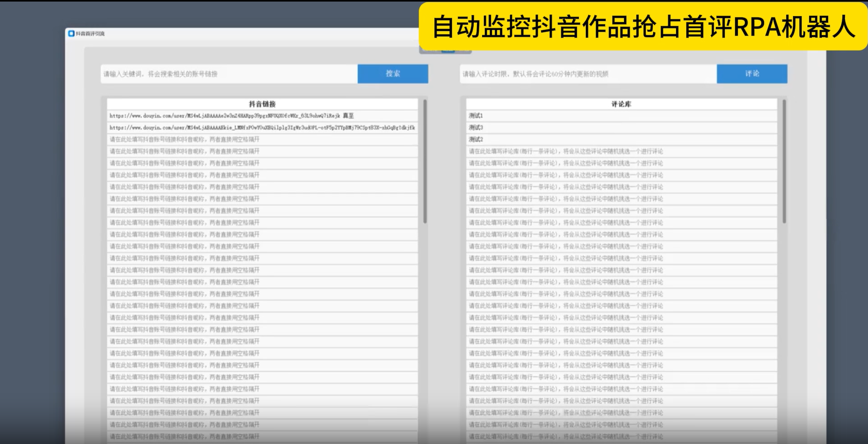Click the blue 评论 button
Screen dimensions: 868x444
(752, 73)
